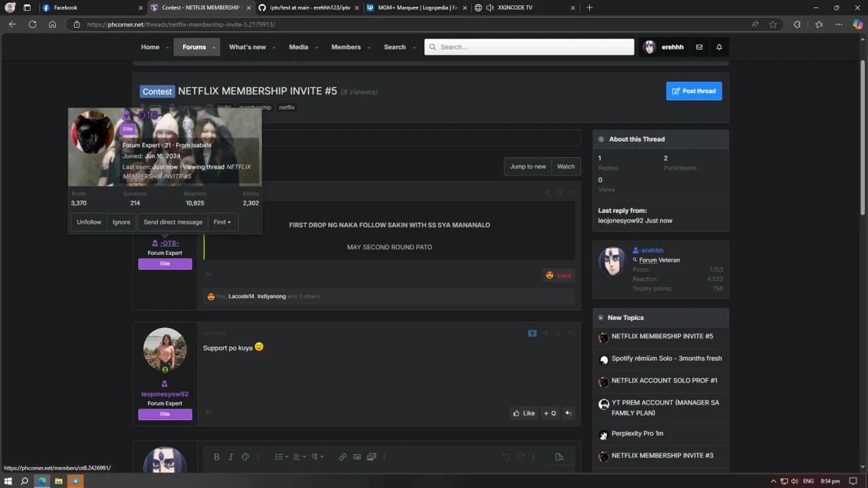Image resolution: width=868 pixels, height=488 pixels.
Task: Switch to the iptv/test GitHub tab
Action: point(309,7)
